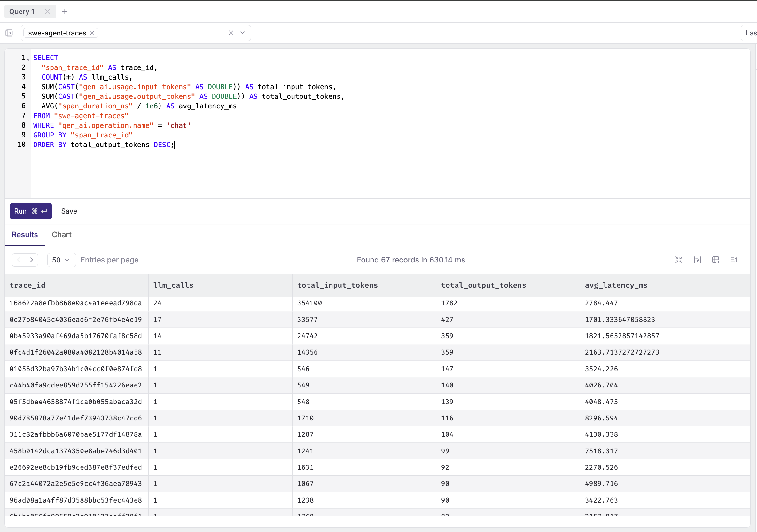
Task: Go to previous results page
Action: [x=19, y=260]
